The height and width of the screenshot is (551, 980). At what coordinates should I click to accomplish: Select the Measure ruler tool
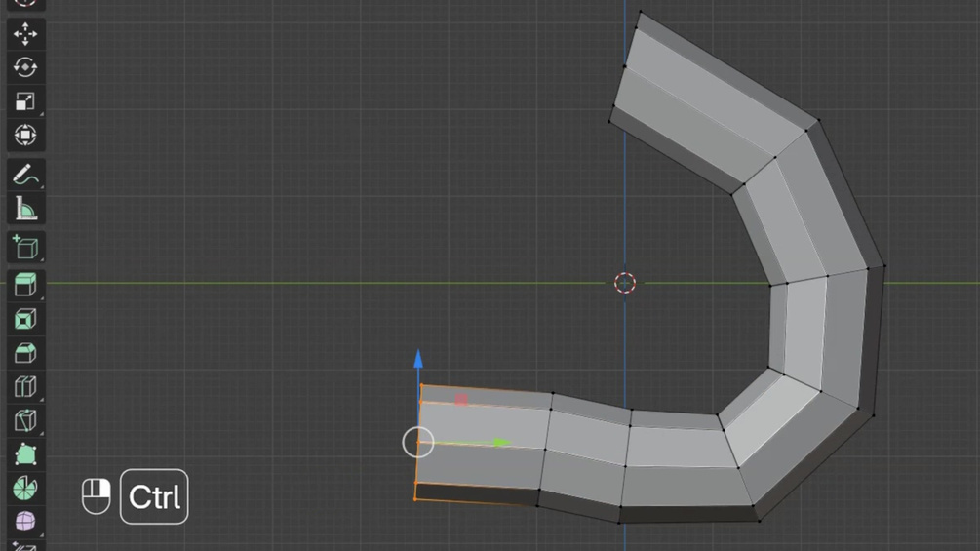25,209
